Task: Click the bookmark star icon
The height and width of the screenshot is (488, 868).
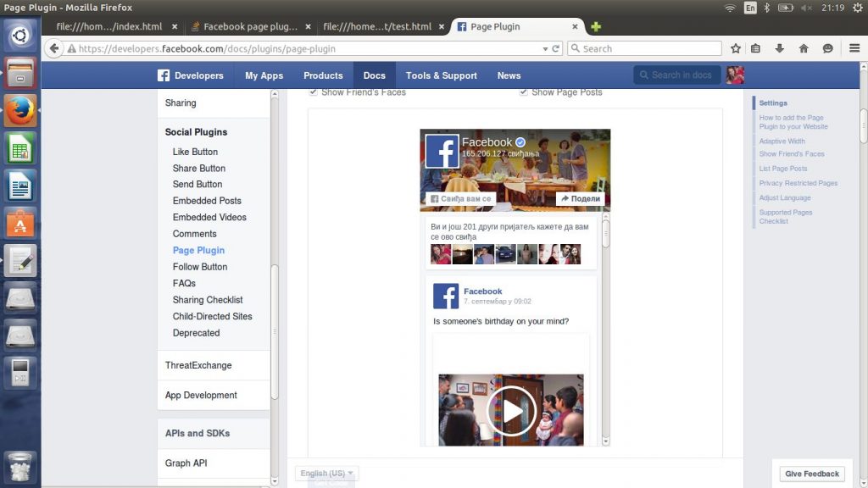Action: (736, 48)
